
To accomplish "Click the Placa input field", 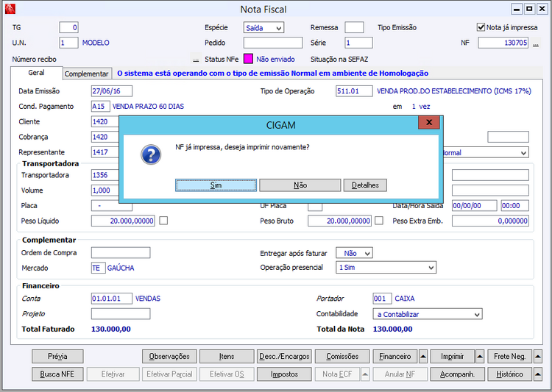I will pos(112,207).
